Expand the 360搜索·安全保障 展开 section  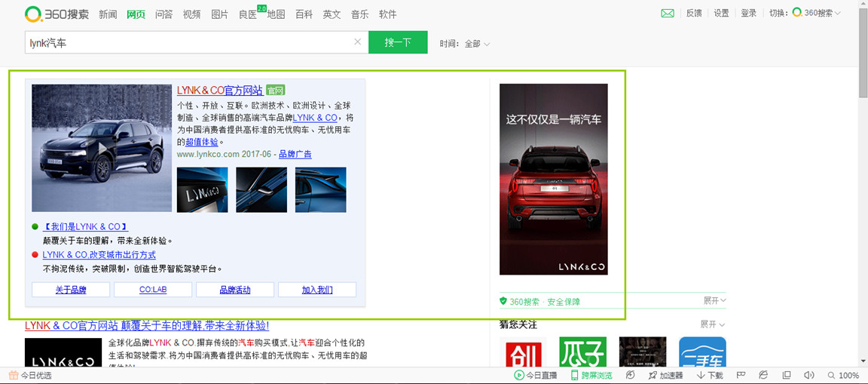tap(714, 300)
